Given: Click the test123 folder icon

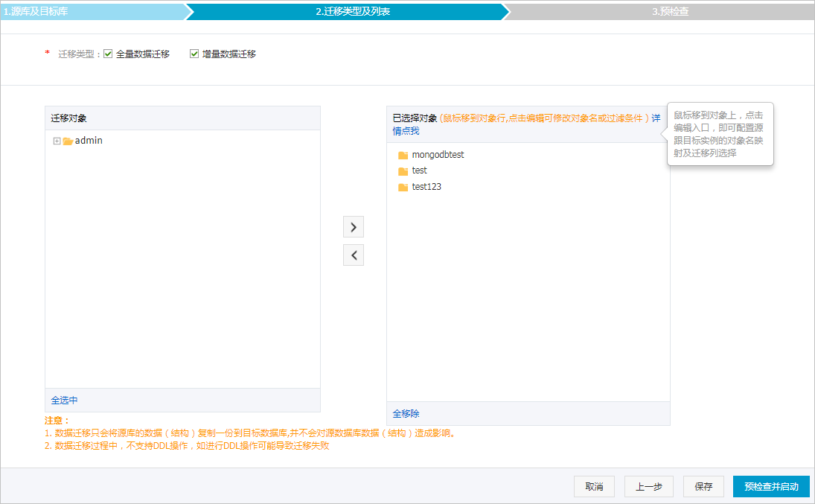Looking at the screenshot, I should click(403, 188).
